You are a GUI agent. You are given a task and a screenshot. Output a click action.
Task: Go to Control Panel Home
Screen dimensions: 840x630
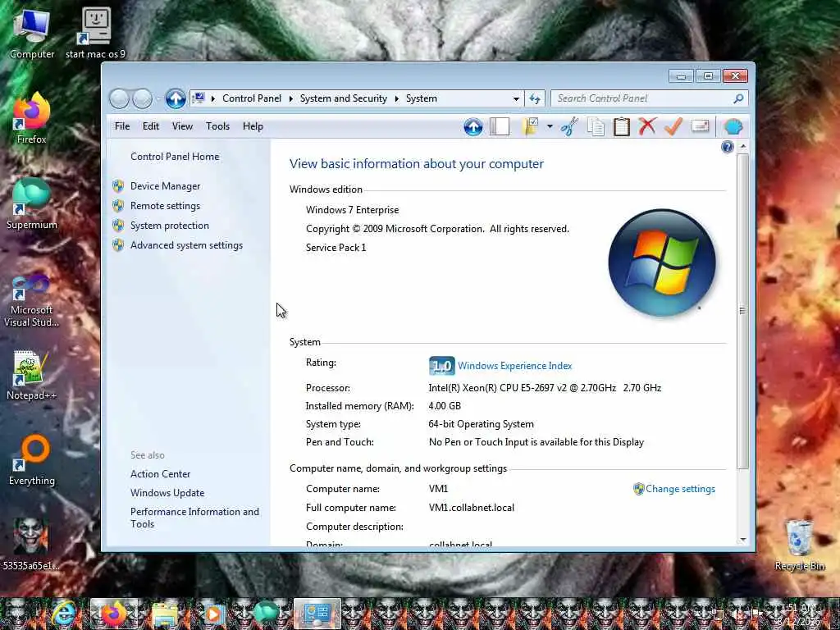[175, 157]
